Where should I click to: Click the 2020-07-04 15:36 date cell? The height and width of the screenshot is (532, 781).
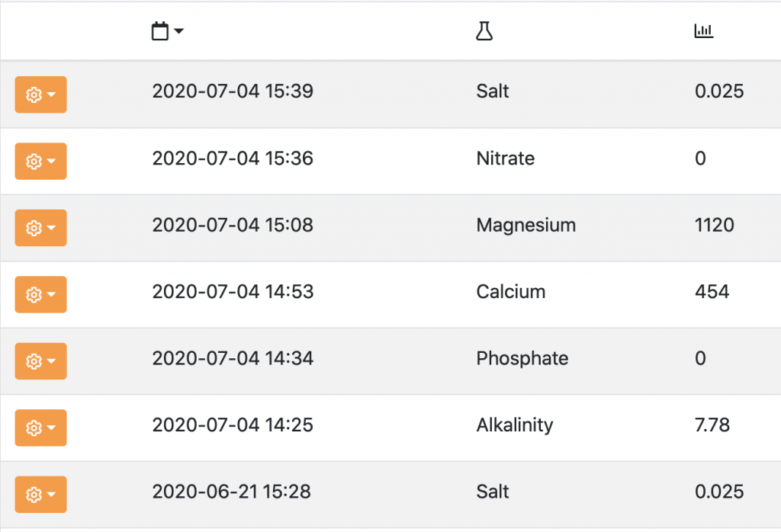click(233, 159)
